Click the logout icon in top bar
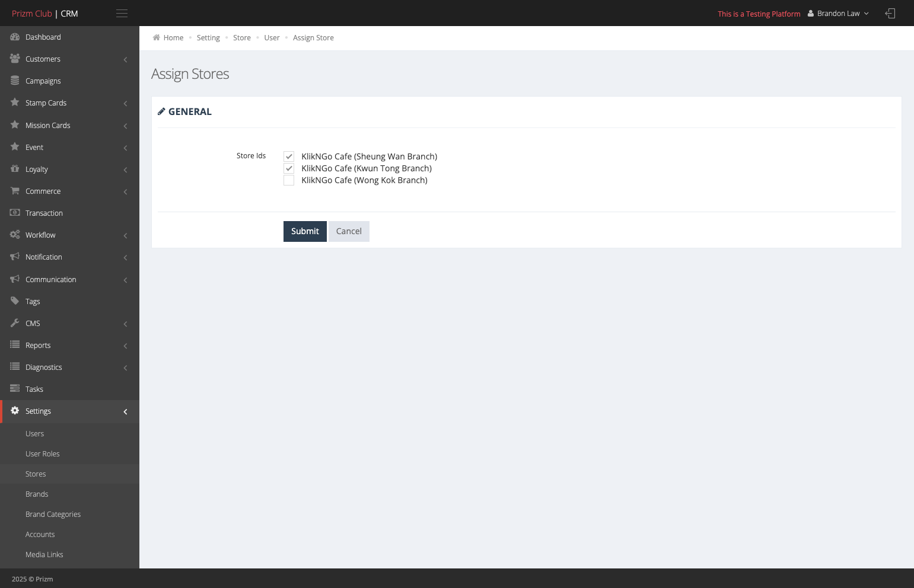Screen dimensions: 914x588 click(890, 14)
